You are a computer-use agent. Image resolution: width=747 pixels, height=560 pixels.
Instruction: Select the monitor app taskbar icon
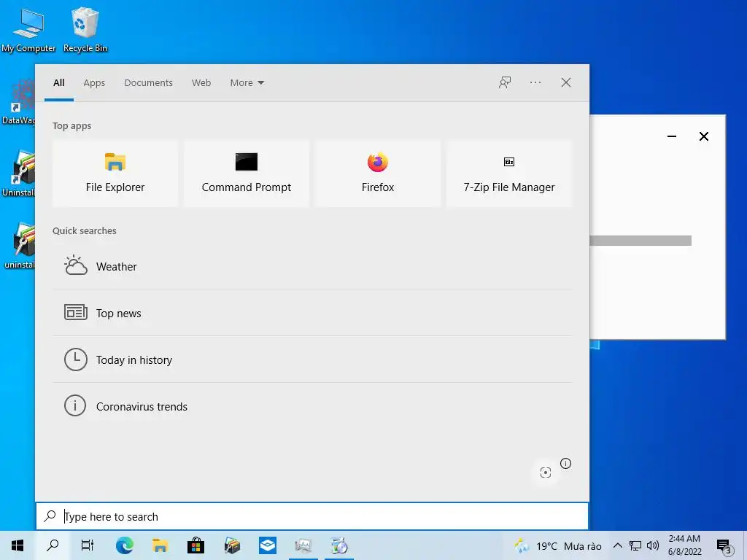[x=303, y=545]
